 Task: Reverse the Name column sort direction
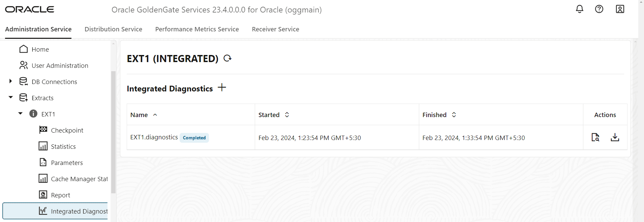[155, 115]
